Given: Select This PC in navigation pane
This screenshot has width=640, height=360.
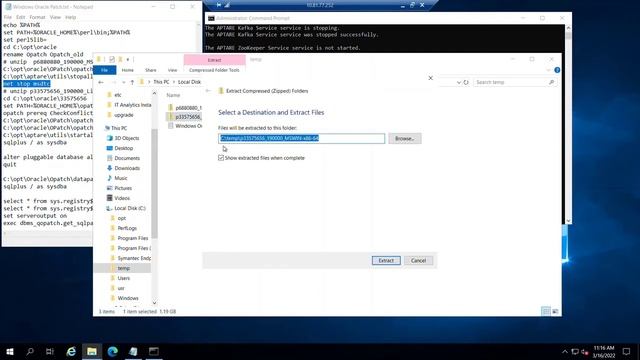Looking at the screenshot, I should click(x=119, y=128).
